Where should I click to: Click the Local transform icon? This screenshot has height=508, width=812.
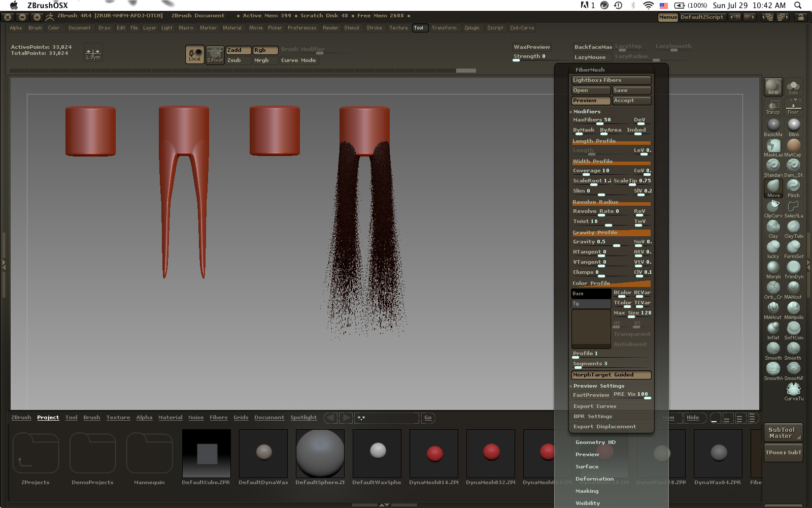tap(195, 54)
